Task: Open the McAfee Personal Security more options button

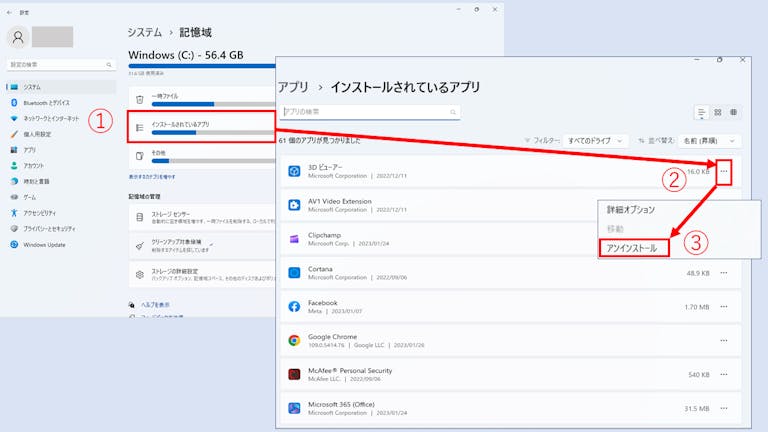Action: (x=723, y=374)
